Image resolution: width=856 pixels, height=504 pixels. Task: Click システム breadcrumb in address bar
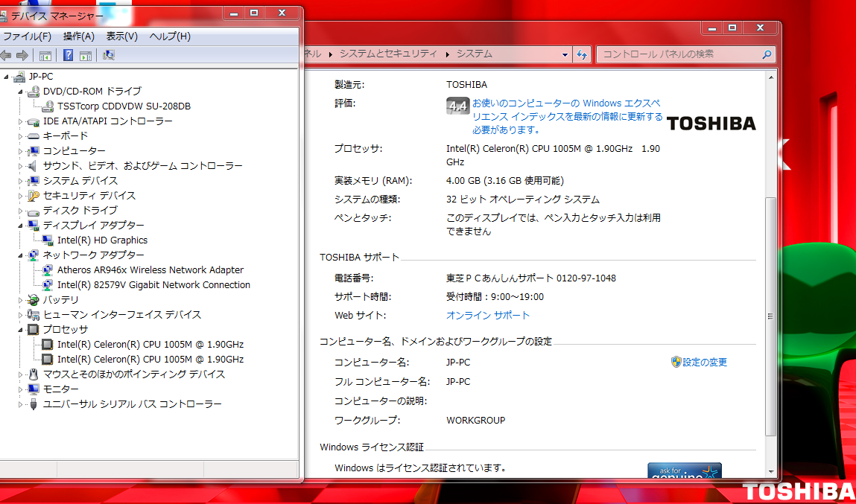(x=475, y=54)
